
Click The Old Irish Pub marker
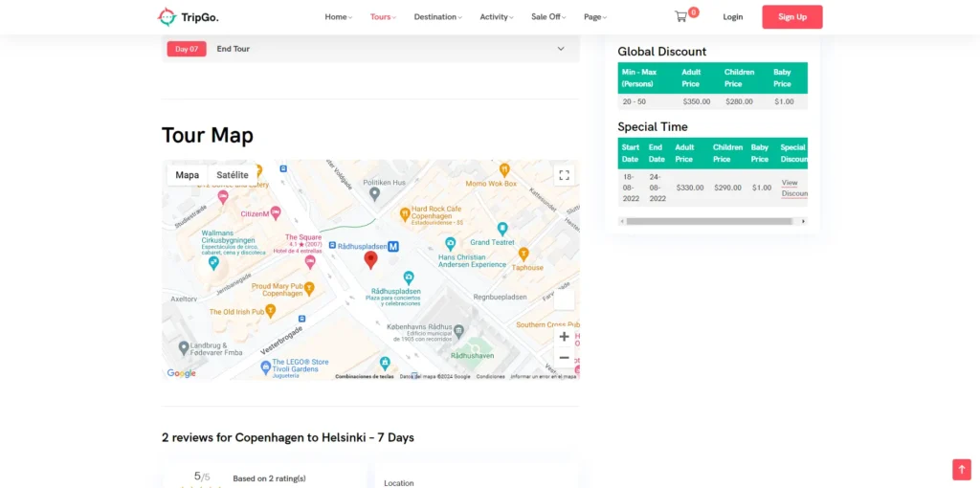(x=270, y=311)
